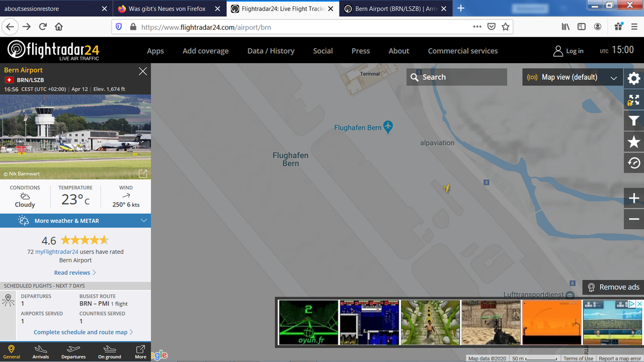The width and height of the screenshot is (644, 362).
Task: Switch to the On ground tab
Action: (x=109, y=351)
